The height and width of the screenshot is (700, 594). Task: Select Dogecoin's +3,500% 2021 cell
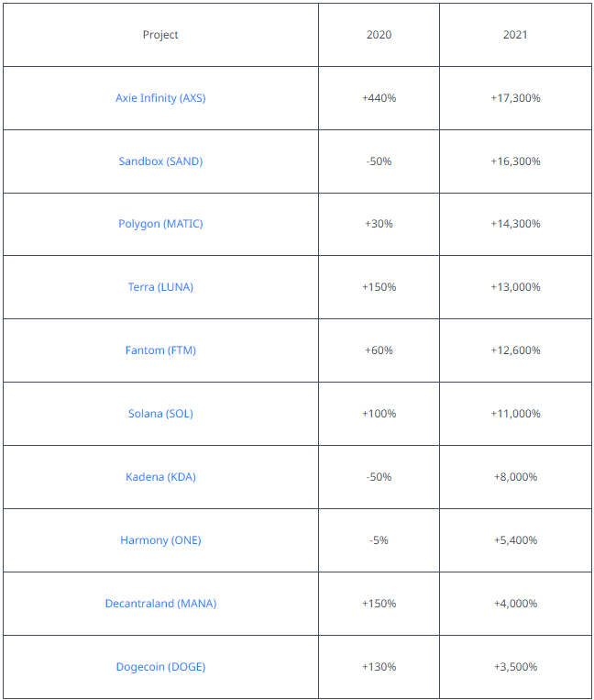click(515, 667)
